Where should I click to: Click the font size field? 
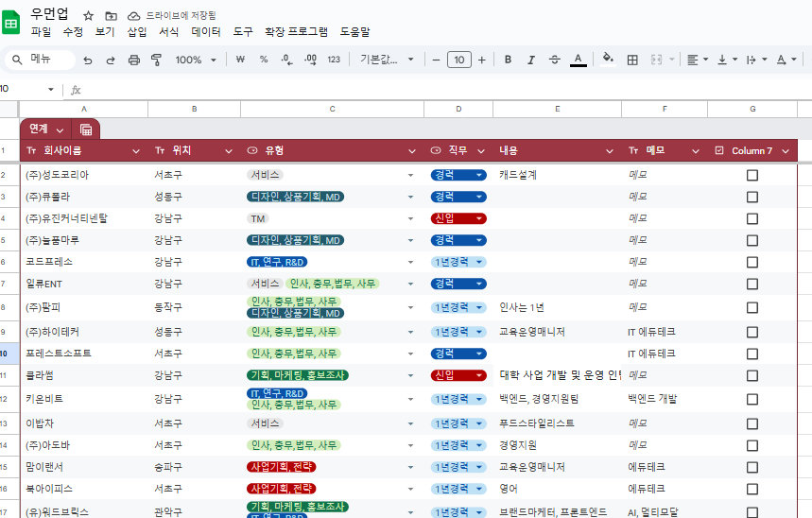(x=459, y=60)
